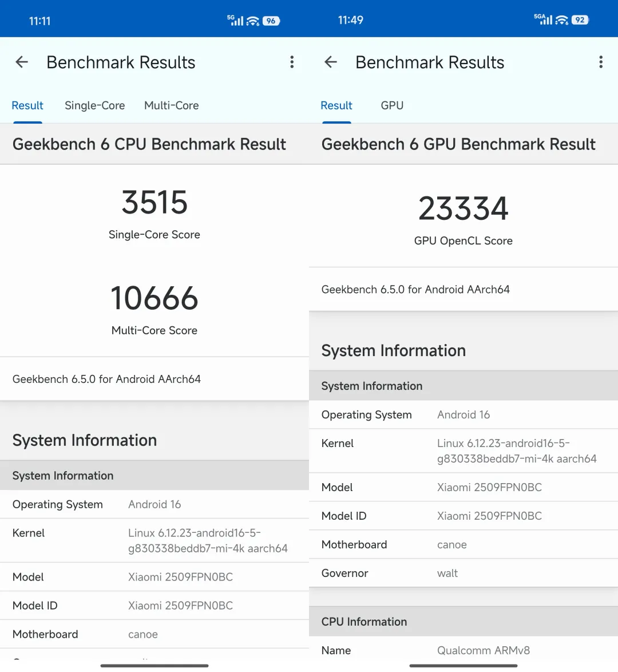Tap the Governor row showing walt
The height and width of the screenshot is (672, 618).
tap(463, 573)
